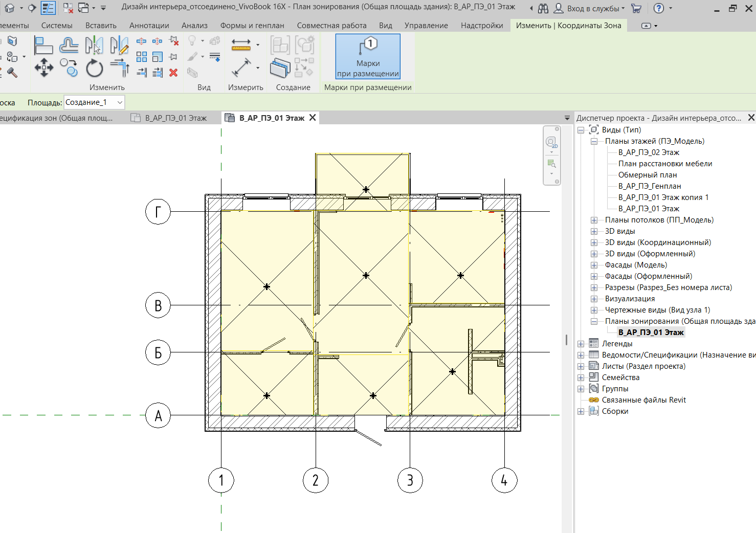Choose Trim/Extend to Corner tool
This screenshot has height=533, width=756.
coord(119,68)
